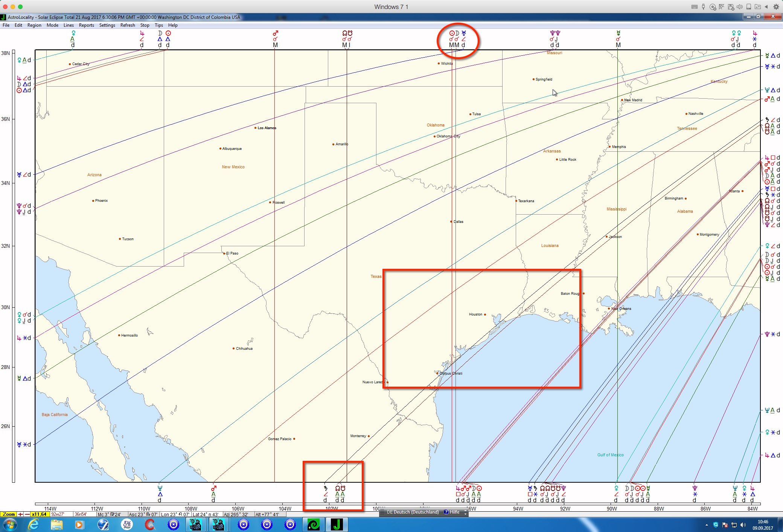This screenshot has height=532, width=783.
Task: Open the Reports menu
Action: click(x=86, y=25)
